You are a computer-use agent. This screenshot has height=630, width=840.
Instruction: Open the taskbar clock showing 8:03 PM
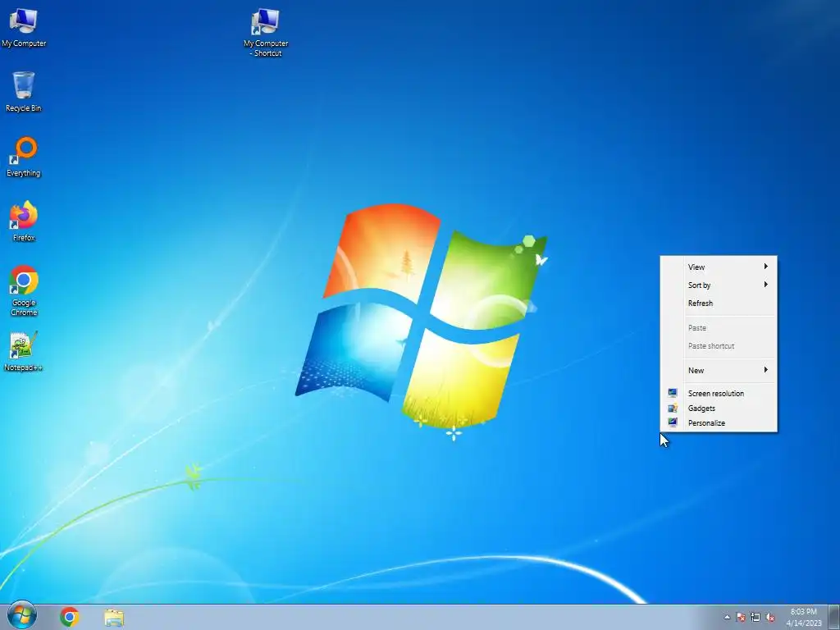pyautogui.click(x=804, y=617)
